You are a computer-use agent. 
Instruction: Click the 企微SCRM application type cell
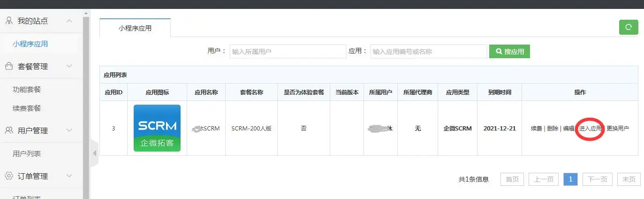[x=457, y=128]
